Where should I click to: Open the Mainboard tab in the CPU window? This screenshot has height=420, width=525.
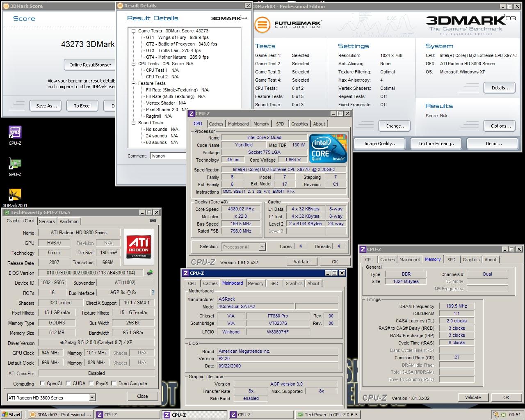[x=238, y=124]
